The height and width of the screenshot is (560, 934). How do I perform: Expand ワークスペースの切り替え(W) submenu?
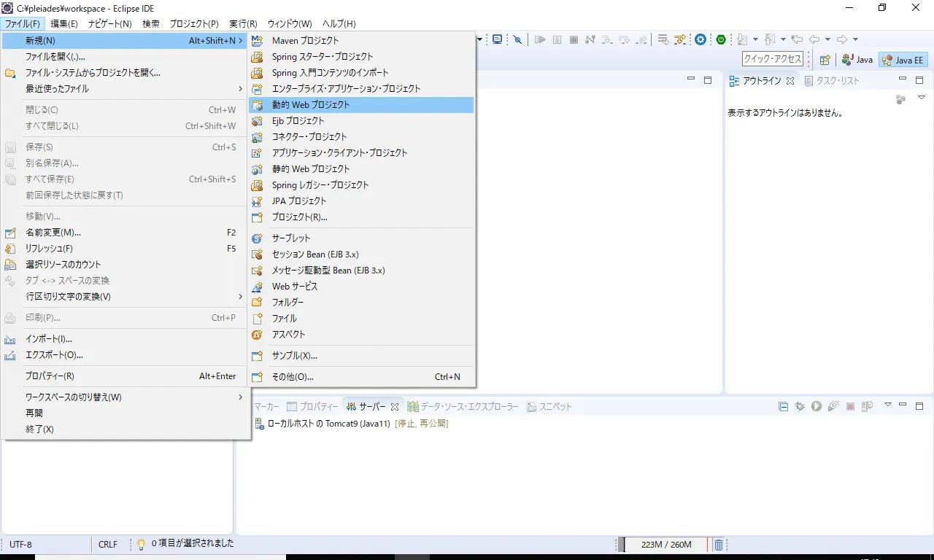[241, 397]
